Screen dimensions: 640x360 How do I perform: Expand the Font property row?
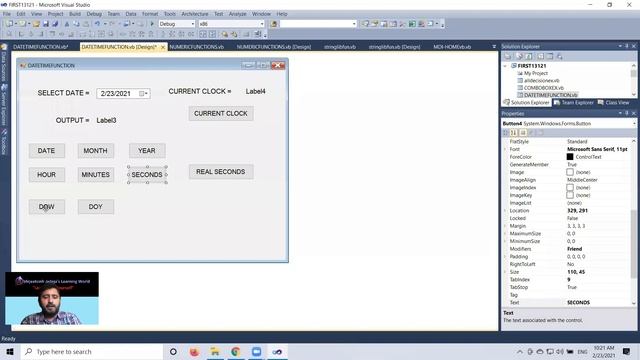pyautogui.click(x=505, y=149)
